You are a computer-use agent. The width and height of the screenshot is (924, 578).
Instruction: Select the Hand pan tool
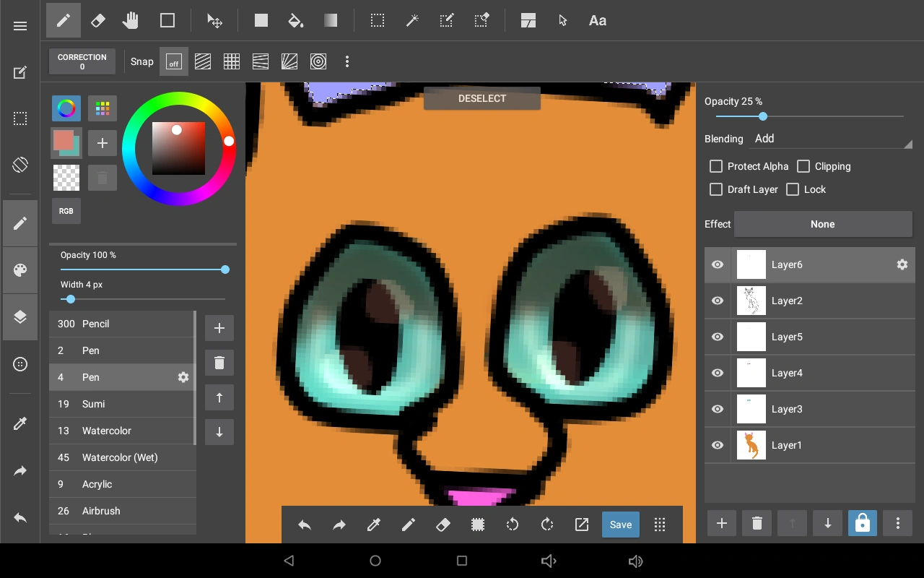click(x=131, y=20)
